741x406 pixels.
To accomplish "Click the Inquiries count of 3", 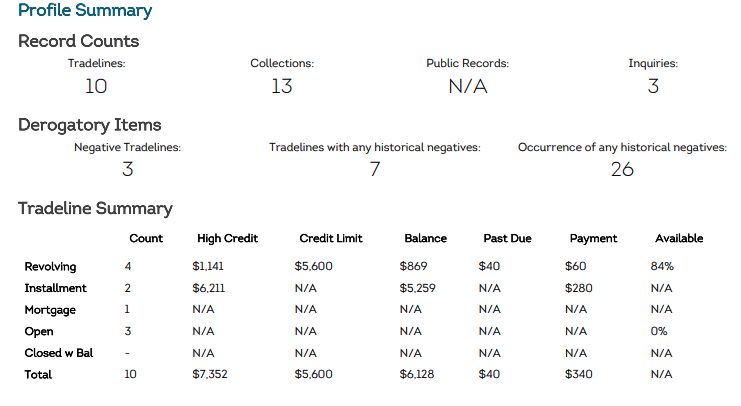I will 653,86.
